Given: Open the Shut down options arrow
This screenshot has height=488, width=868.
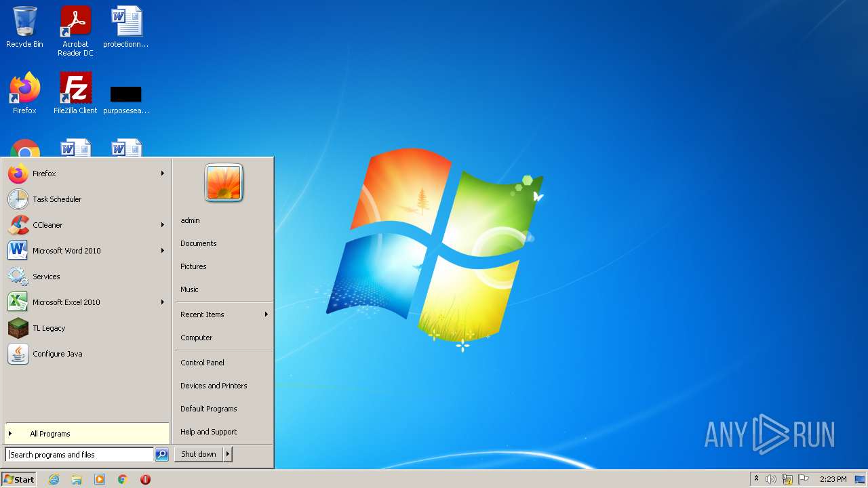Looking at the screenshot, I should (228, 454).
